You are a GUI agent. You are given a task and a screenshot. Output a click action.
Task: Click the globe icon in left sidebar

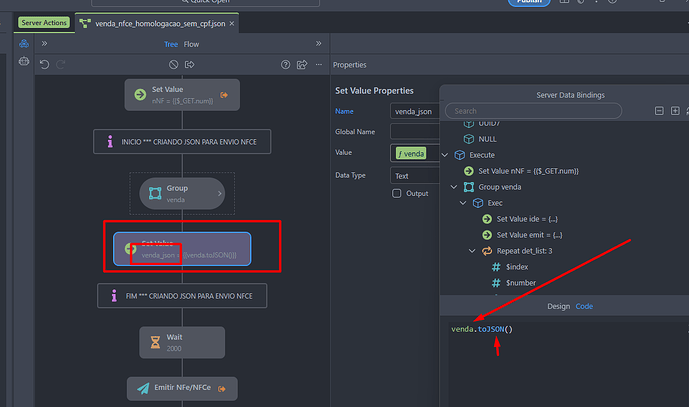(25, 62)
